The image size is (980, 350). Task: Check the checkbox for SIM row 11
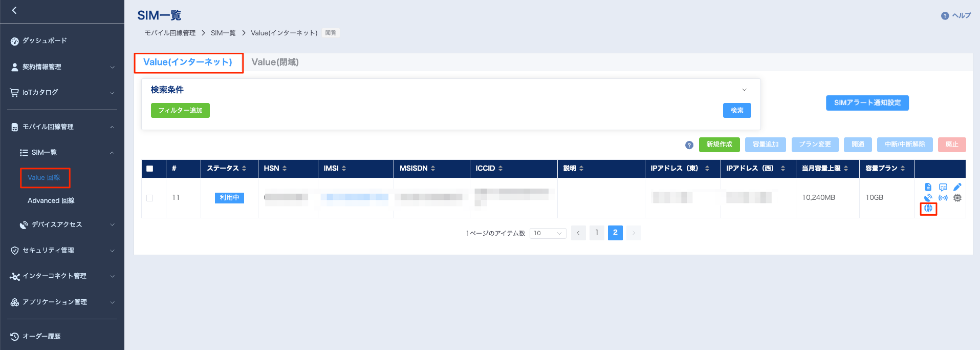150,198
